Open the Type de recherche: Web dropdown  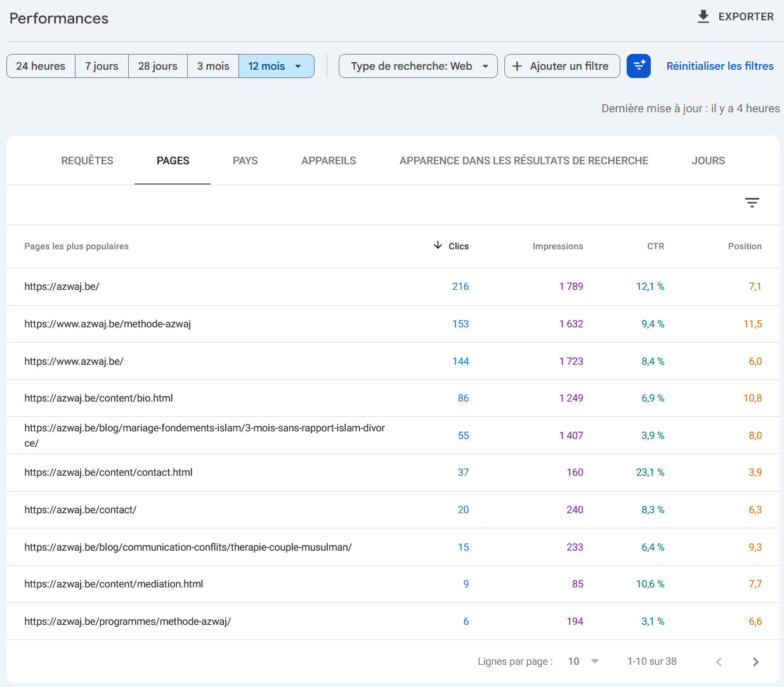(418, 66)
